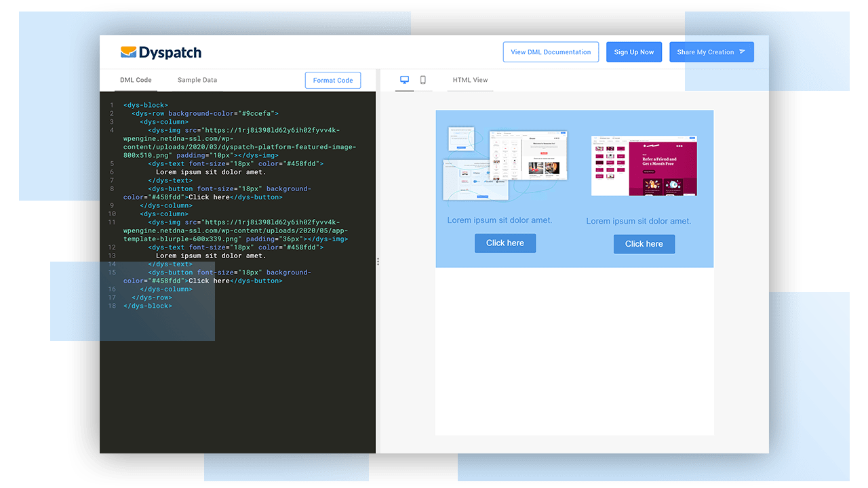
Task: Open the HTML View tab
Action: point(470,79)
